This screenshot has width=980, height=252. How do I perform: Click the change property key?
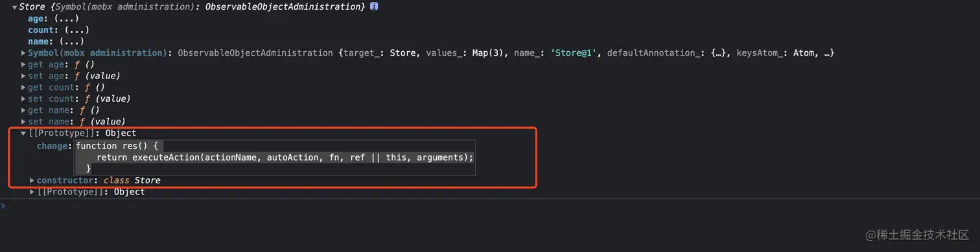[52, 146]
